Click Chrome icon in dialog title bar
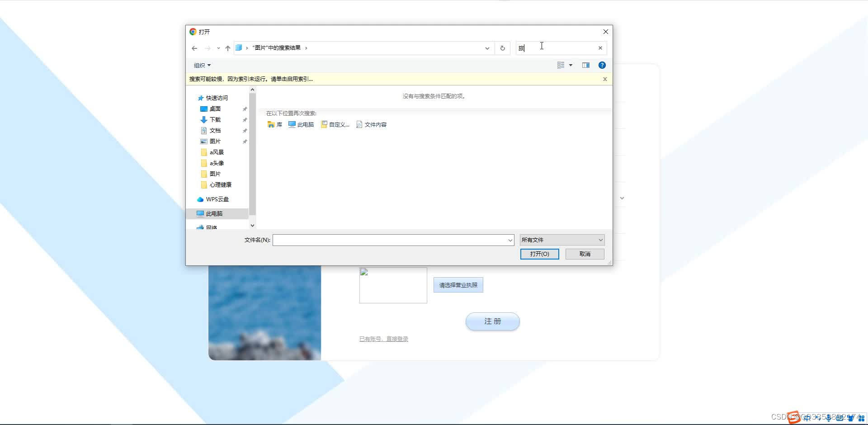 tap(193, 32)
